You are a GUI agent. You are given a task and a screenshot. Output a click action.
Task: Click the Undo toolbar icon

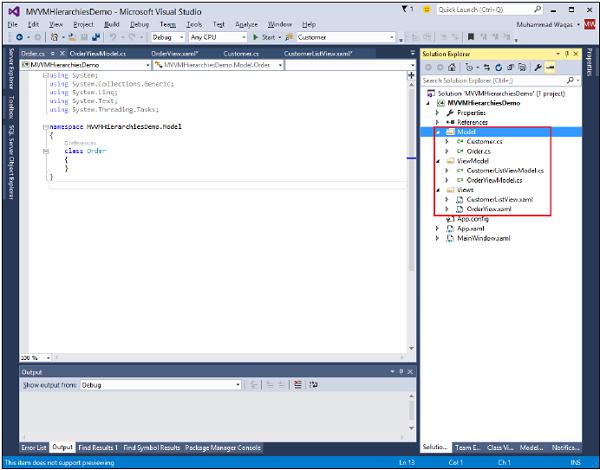coord(113,37)
